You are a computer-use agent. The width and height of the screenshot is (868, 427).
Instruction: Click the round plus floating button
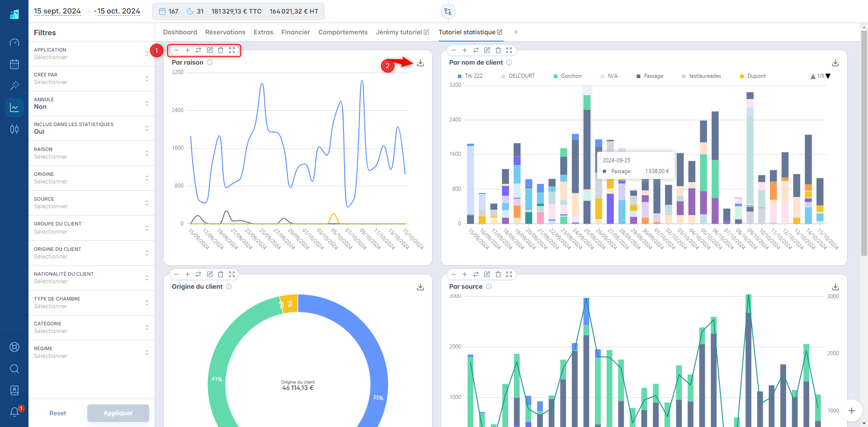coord(852,411)
